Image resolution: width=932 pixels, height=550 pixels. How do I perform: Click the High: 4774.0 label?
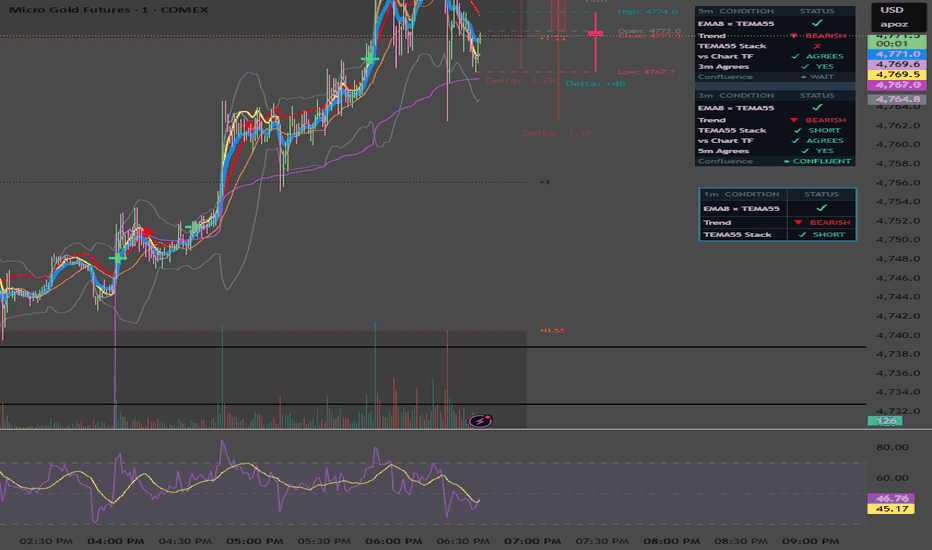pyautogui.click(x=647, y=11)
